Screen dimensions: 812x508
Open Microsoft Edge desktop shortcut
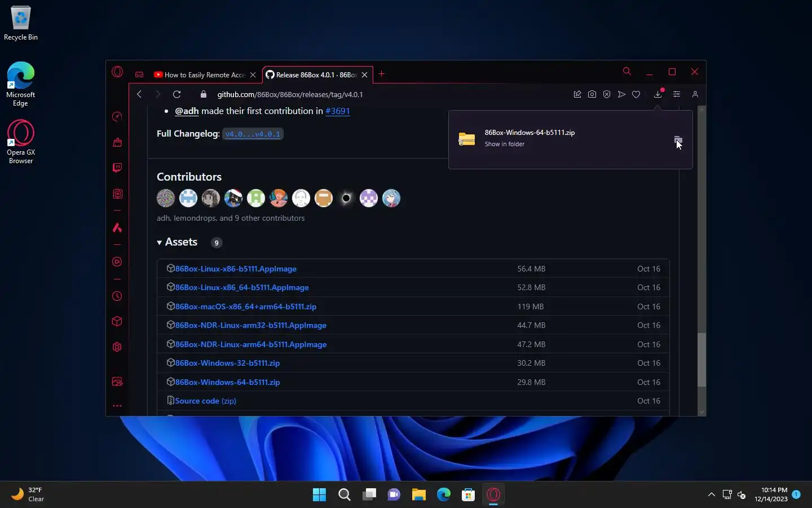[x=21, y=84]
